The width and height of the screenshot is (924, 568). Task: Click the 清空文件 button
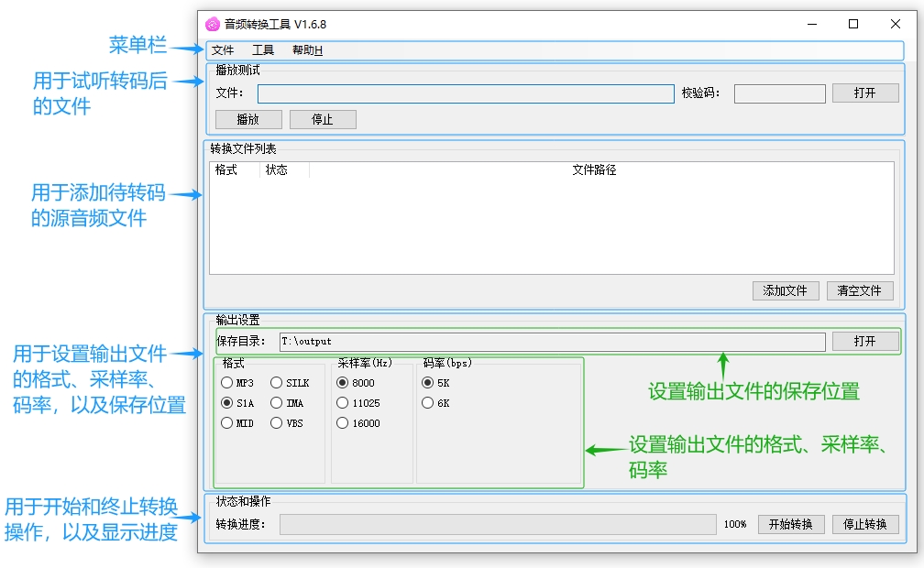[x=860, y=290]
